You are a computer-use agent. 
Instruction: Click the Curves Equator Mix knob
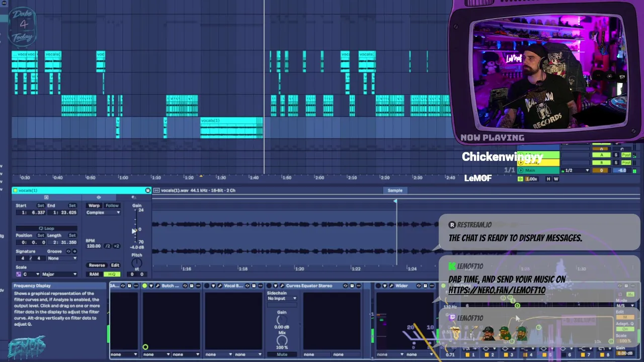click(x=282, y=340)
